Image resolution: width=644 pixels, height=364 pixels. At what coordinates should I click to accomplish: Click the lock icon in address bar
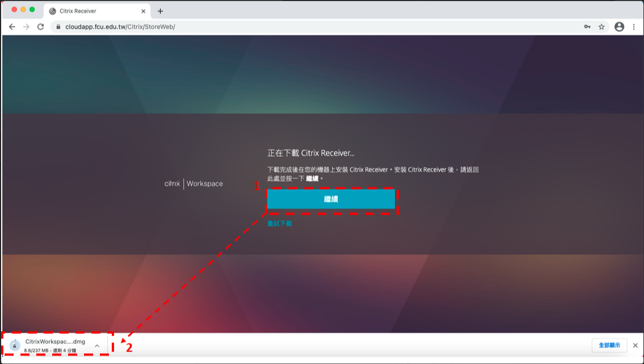[x=58, y=27]
